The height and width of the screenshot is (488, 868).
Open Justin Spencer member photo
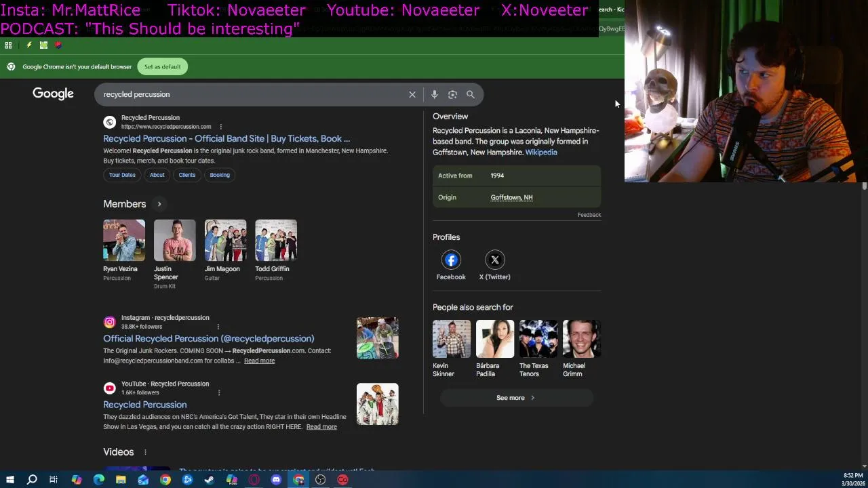tap(175, 240)
